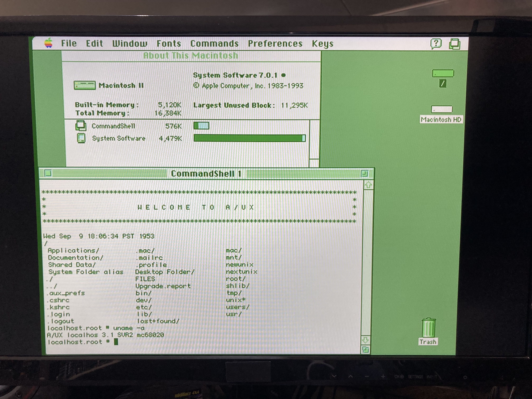Click 'System Folder alias' in the listing
This screenshot has width=532, height=399.
point(86,272)
